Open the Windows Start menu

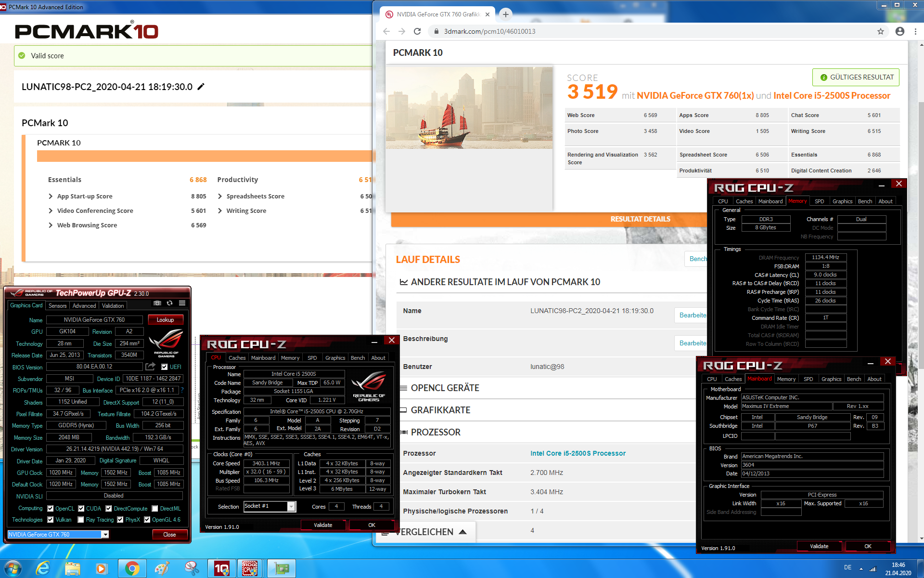13,568
